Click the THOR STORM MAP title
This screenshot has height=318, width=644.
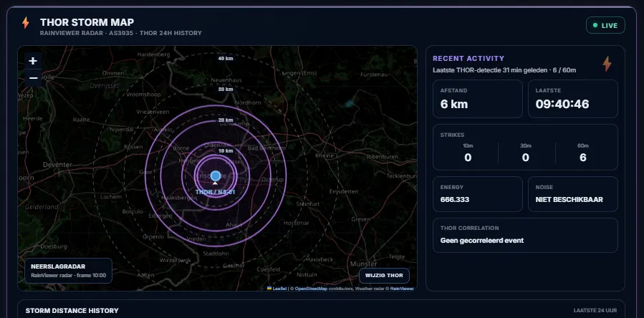pos(87,22)
